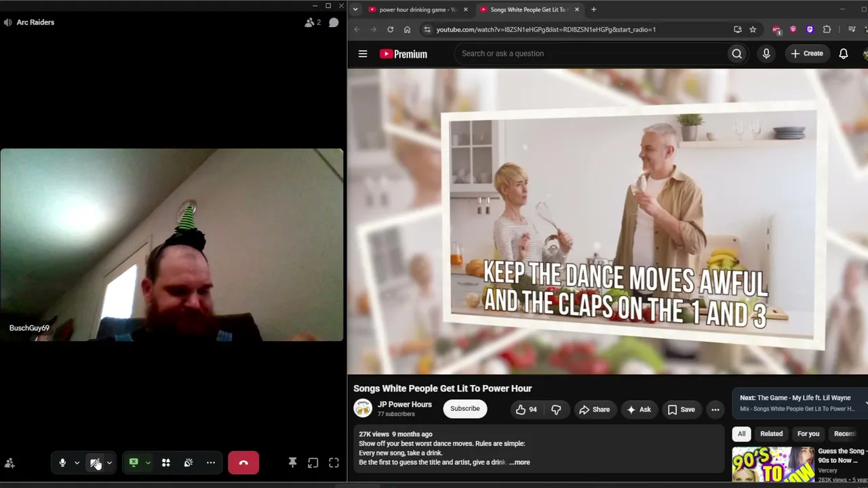Open the Guess the Song 90s video thumbnail
The width and height of the screenshot is (868, 488).
[772, 464]
